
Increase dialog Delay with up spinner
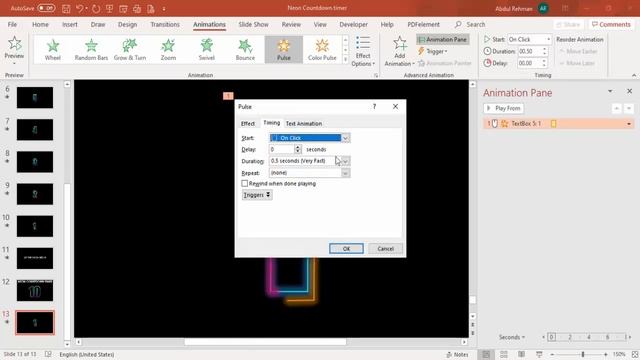click(x=298, y=147)
